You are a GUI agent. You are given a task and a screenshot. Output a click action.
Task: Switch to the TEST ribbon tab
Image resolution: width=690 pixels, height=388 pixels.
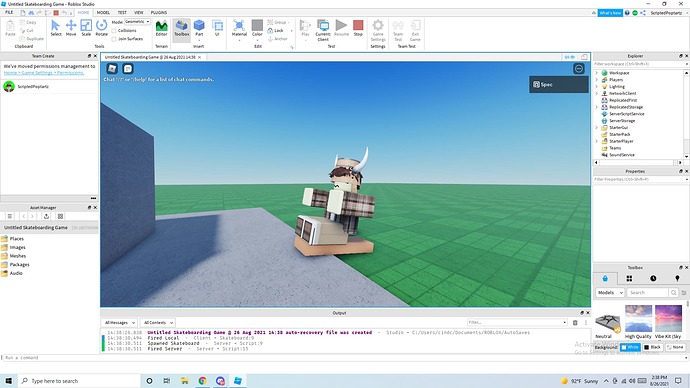coord(122,12)
